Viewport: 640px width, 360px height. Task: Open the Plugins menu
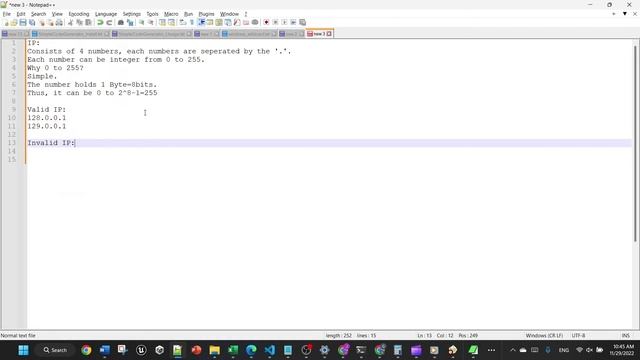point(206,14)
